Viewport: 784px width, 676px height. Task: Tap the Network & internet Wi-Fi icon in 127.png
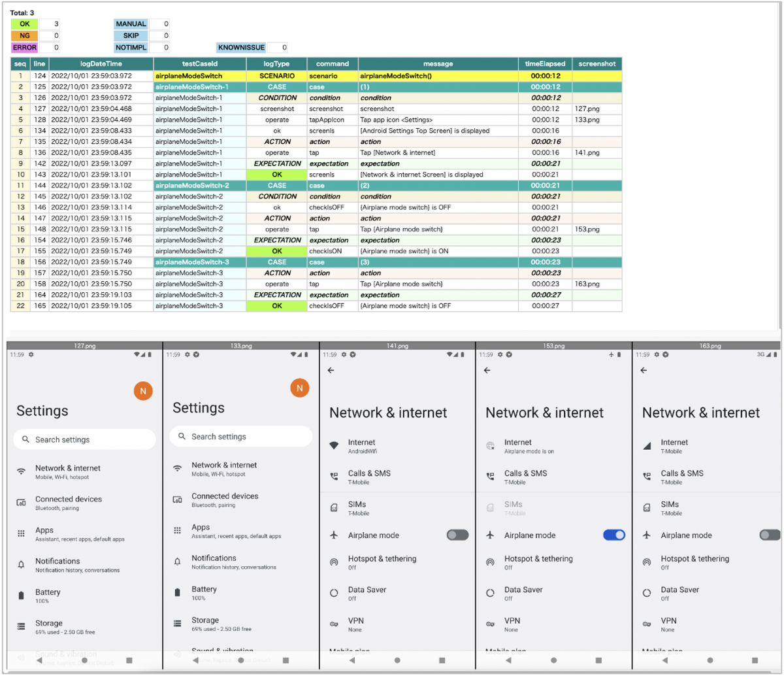(x=22, y=471)
